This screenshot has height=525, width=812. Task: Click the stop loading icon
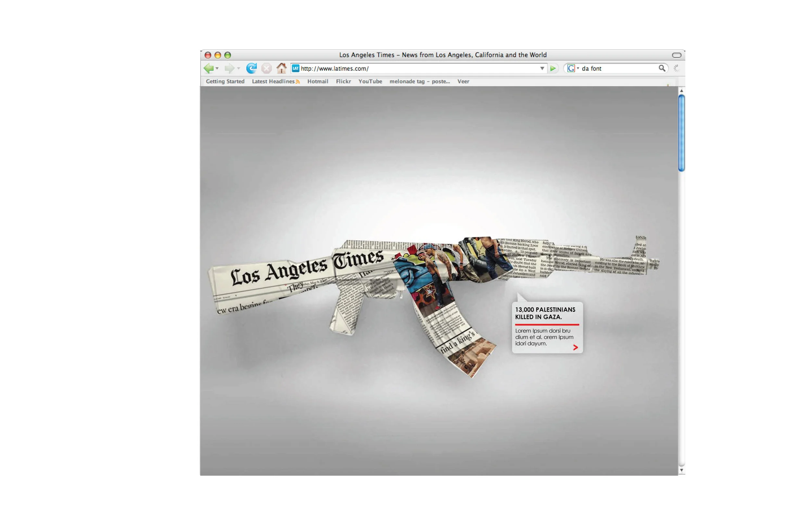coord(266,68)
